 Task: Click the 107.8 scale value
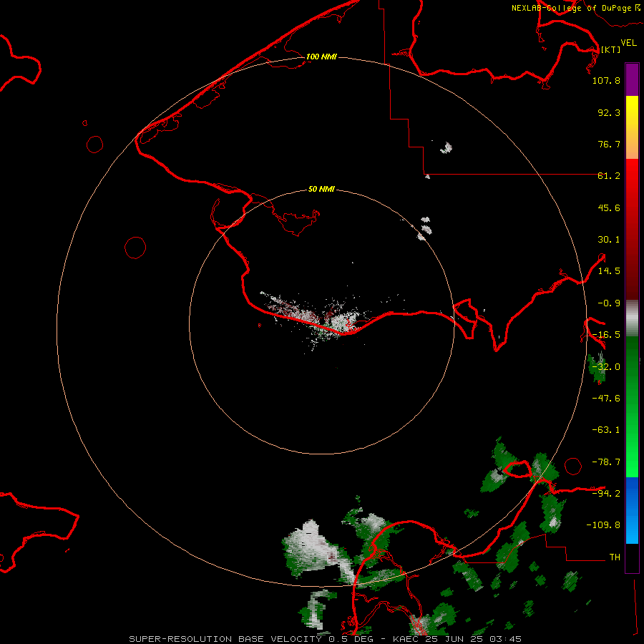606,80
